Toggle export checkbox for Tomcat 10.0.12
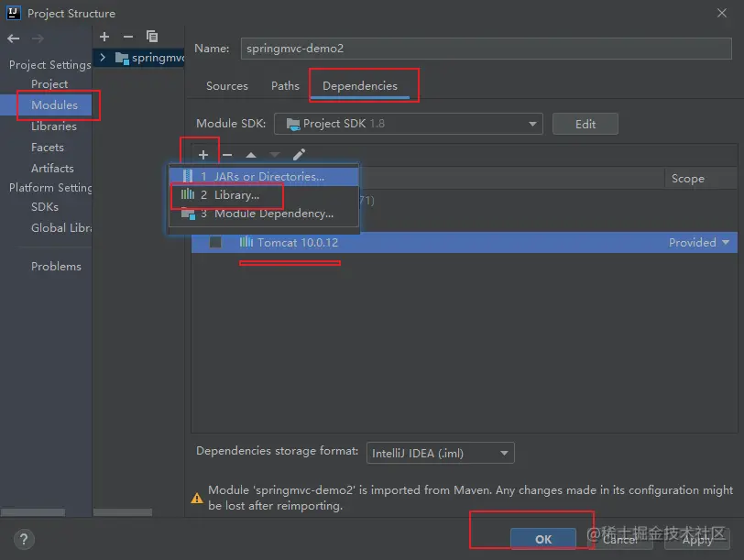The width and height of the screenshot is (744, 560). click(x=215, y=242)
